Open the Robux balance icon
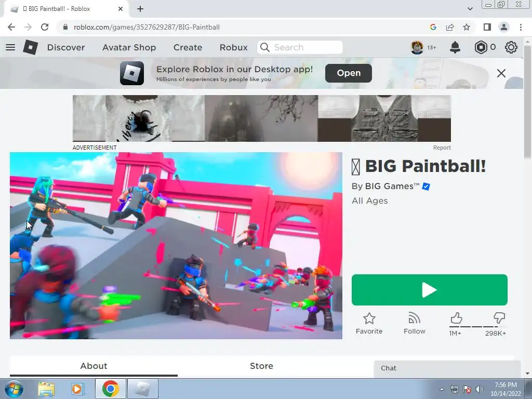This screenshot has width=532, height=399. (x=481, y=47)
